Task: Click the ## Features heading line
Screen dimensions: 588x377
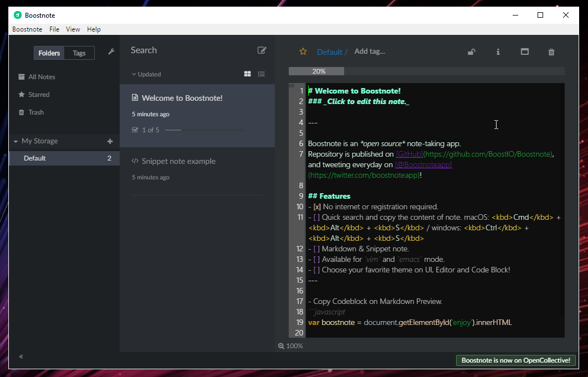Action: (x=329, y=196)
